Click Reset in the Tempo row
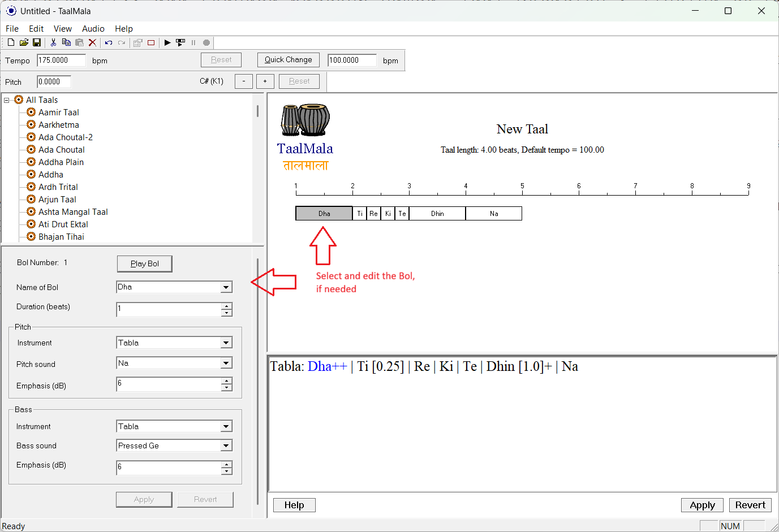 click(x=221, y=60)
